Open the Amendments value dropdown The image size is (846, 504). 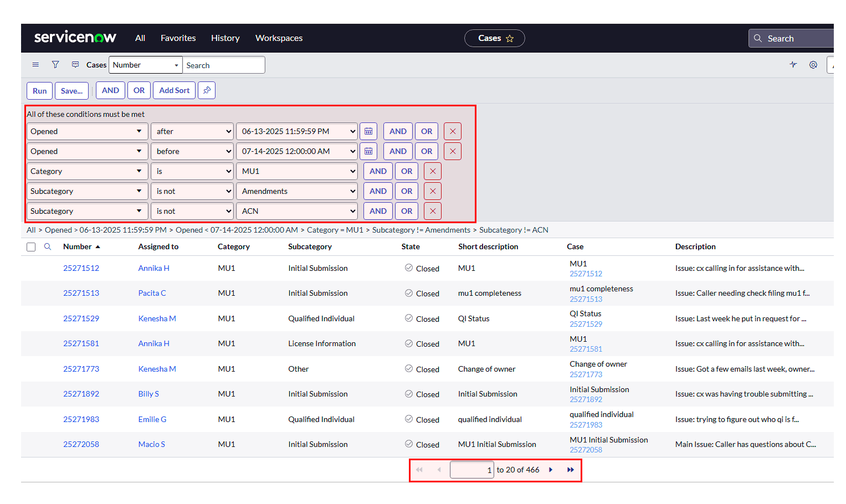click(297, 191)
